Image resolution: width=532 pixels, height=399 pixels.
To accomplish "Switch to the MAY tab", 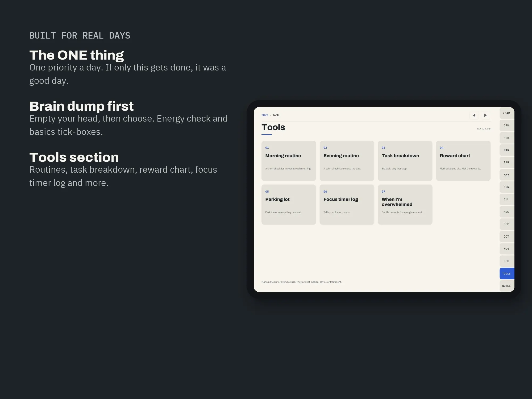I will coord(507,175).
